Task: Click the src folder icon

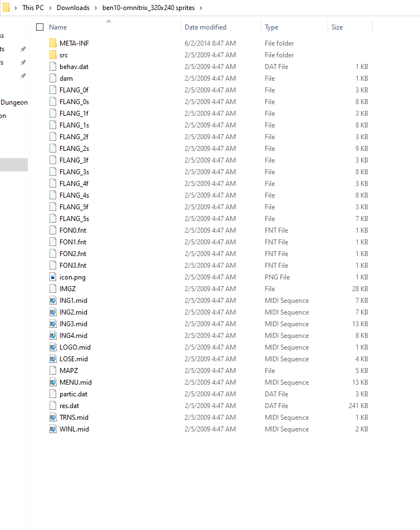Action: [53, 55]
